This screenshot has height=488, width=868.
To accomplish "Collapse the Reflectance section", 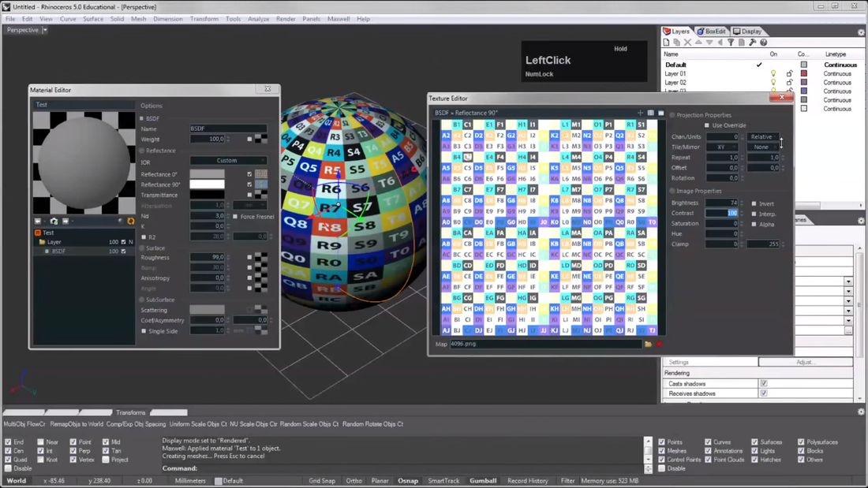I will pos(142,151).
